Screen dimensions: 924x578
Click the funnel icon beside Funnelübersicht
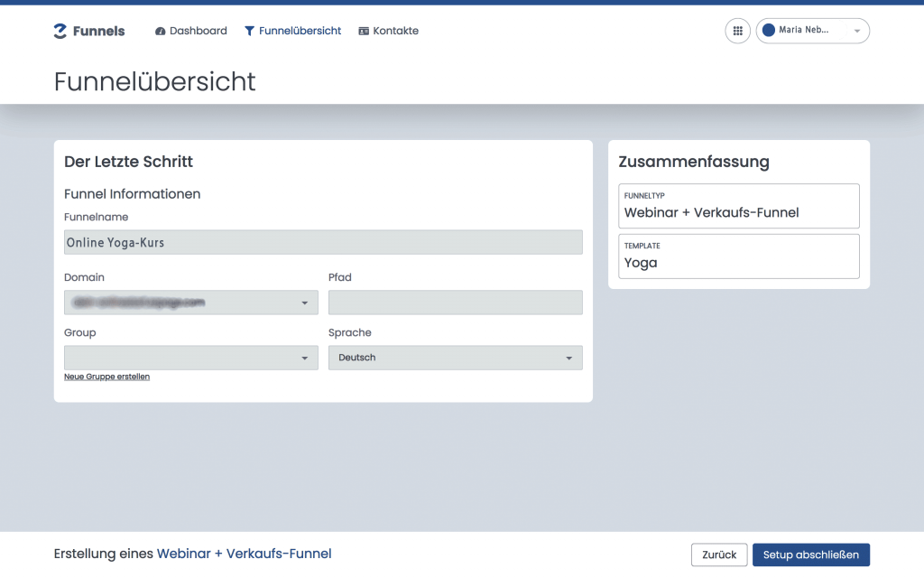tap(250, 31)
